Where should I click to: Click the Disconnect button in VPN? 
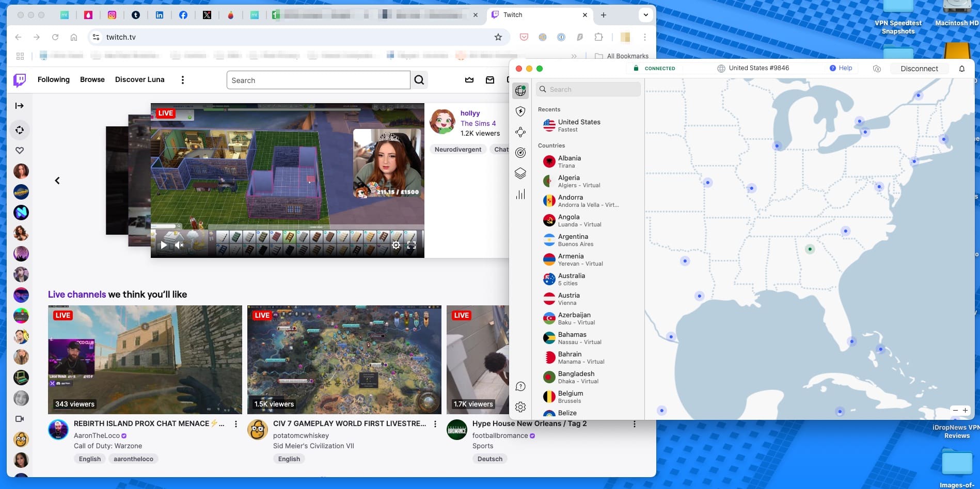tap(919, 69)
